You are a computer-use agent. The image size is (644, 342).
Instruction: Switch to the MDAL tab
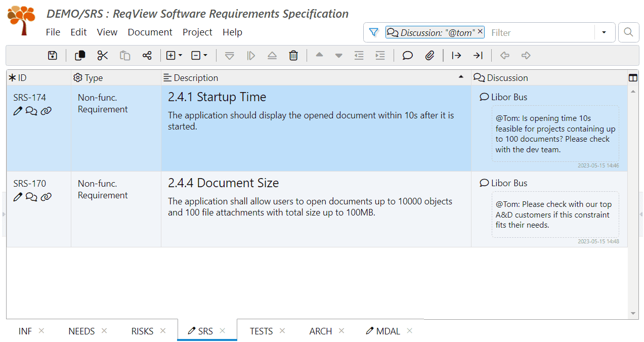click(388, 331)
